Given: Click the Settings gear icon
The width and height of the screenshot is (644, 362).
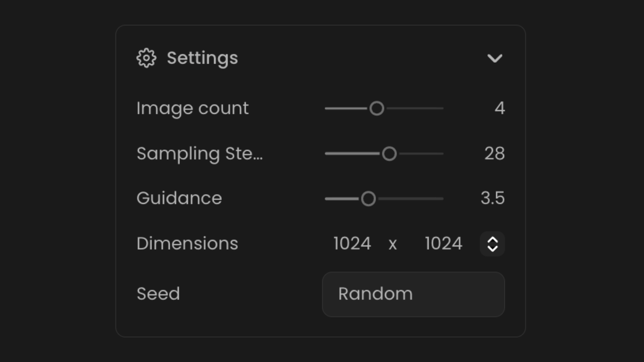Looking at the screenshot, I should tap(146, 58).
